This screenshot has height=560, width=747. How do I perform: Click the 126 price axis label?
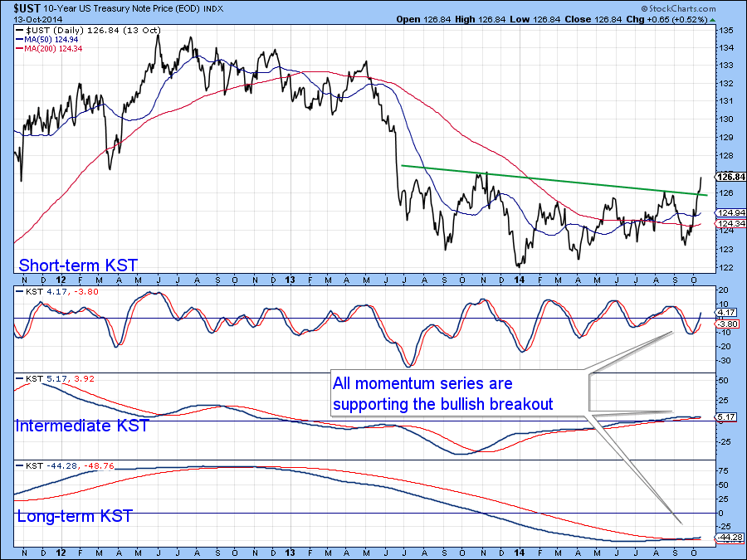tap(725, 192)
